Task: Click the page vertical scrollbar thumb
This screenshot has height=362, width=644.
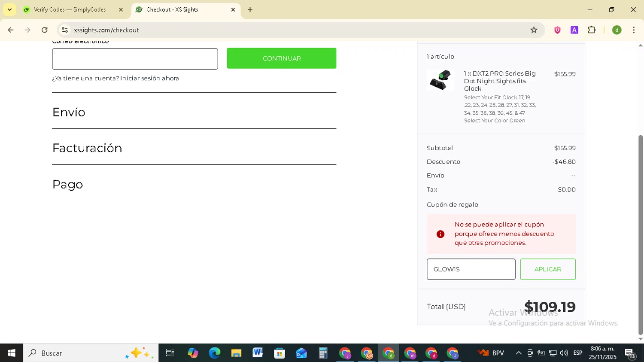Action: (641, 234)
